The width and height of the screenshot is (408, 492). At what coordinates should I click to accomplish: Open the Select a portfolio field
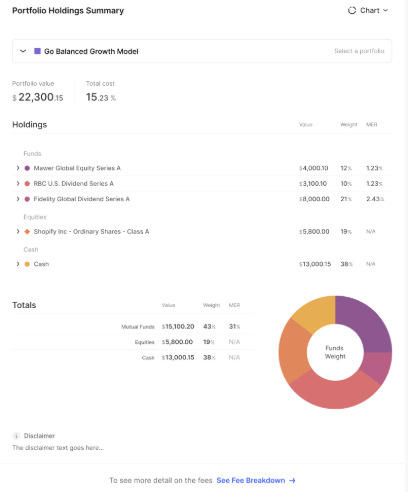point(359,51)
